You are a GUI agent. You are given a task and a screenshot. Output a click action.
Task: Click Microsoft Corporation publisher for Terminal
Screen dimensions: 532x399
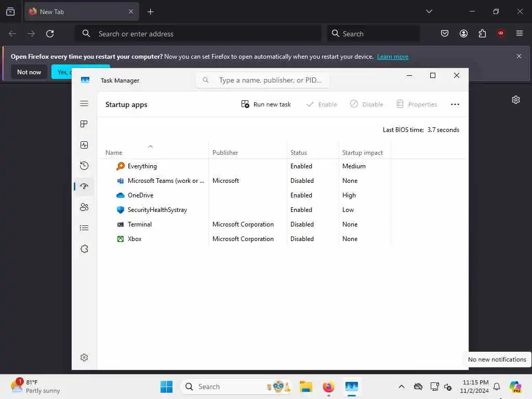click(x=243, y=224)
